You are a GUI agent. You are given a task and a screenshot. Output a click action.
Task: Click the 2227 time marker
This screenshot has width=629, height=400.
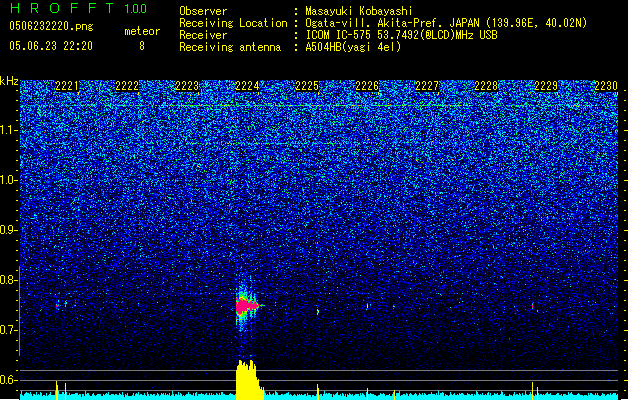tap(426, 86)
